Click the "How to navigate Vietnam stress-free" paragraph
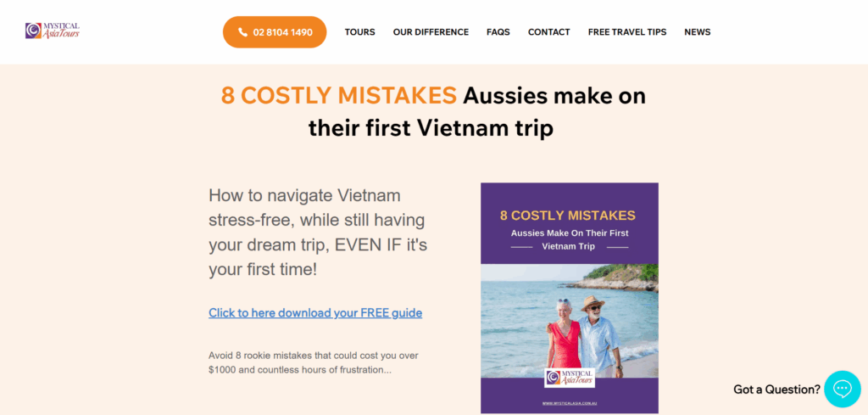 point(317,233)
